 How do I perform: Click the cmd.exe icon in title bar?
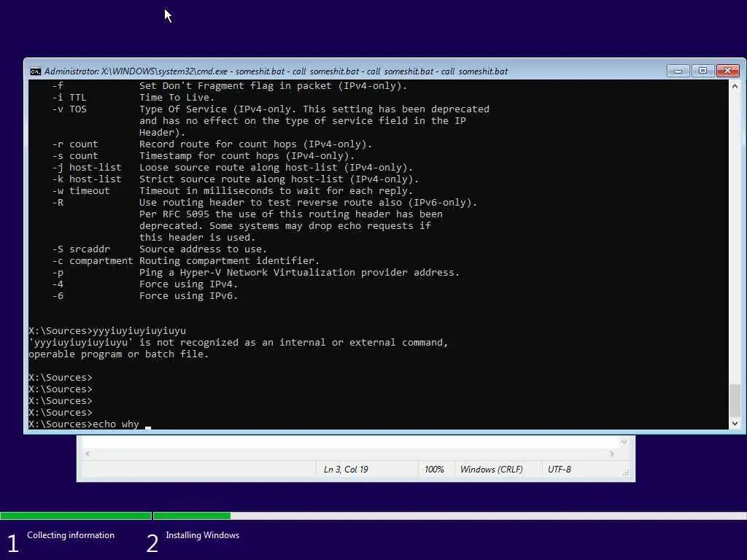(x=35, y=71)
